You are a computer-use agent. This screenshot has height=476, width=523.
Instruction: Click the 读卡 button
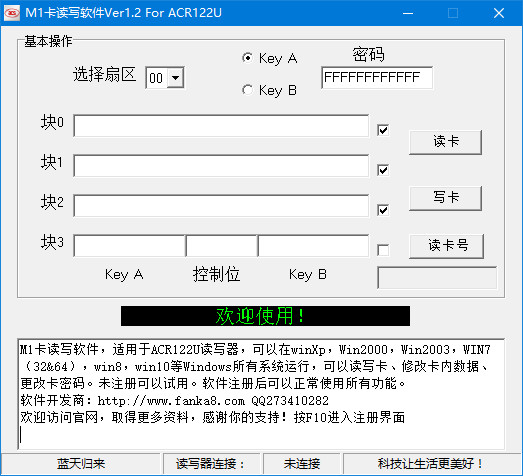click(x=446, y=142)
